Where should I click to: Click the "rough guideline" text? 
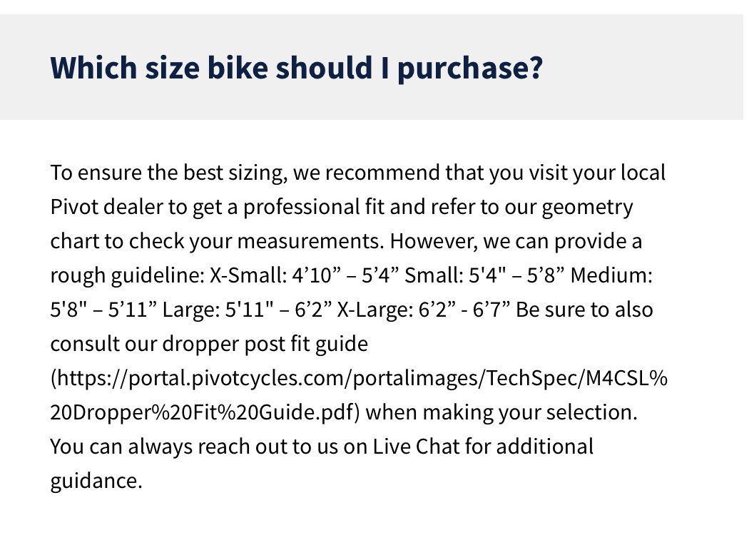pos(125,275)
